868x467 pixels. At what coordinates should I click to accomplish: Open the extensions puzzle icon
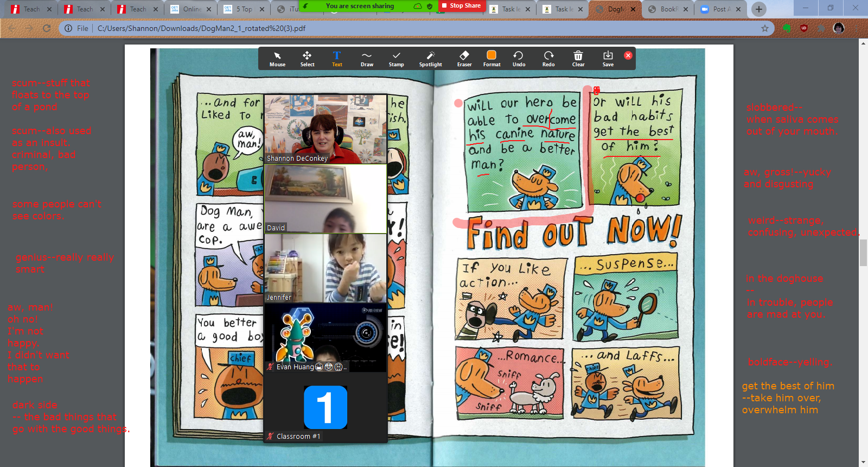click(x=821, y=28)
